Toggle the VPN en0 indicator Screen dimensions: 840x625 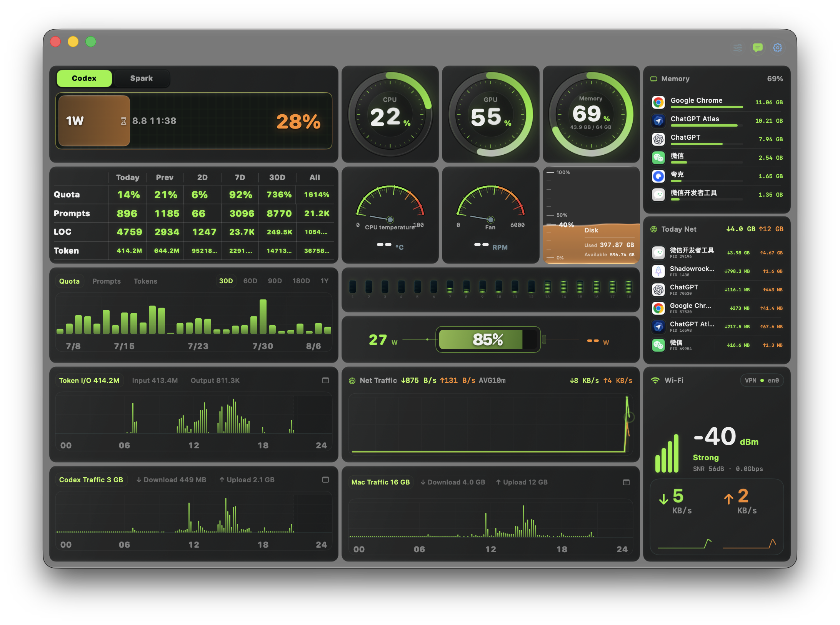[762, 381]
